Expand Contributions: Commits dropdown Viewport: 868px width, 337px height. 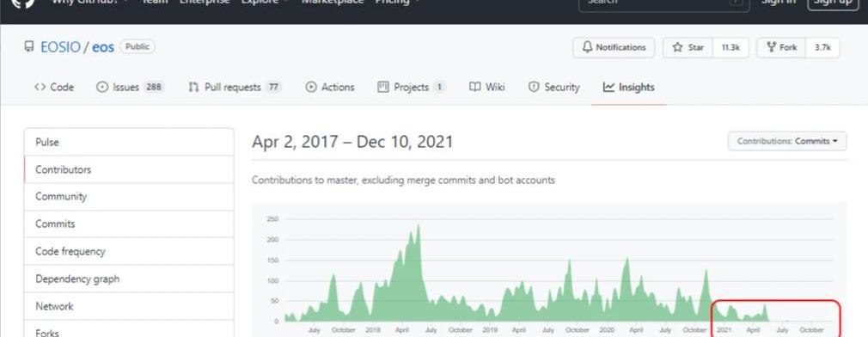coord(787,141)
